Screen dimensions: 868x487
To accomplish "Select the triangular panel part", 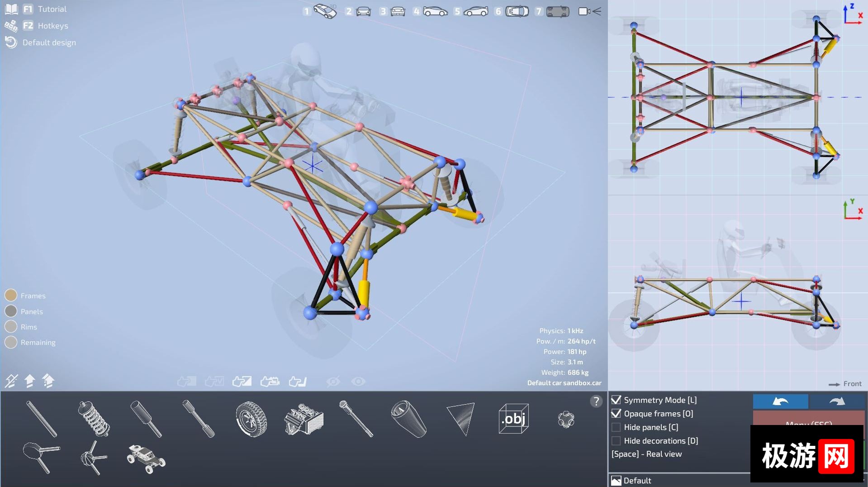I will (x=461, y=419).
